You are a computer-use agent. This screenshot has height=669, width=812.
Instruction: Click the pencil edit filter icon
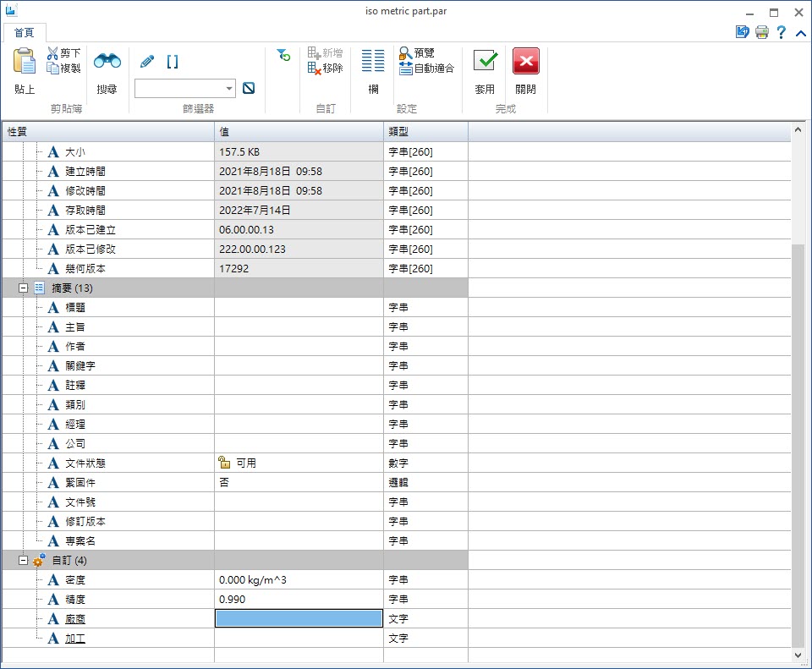pyautogui.click(x=147, y=62)
